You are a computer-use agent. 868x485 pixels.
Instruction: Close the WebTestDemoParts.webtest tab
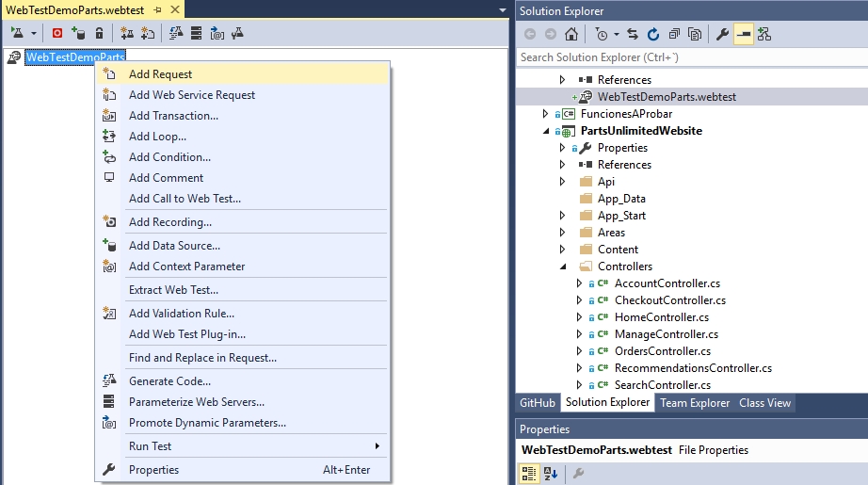(175, 10)
